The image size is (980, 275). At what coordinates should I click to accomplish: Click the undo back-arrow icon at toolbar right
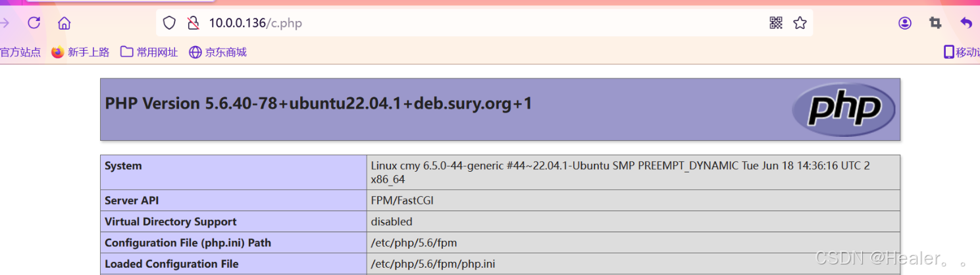click(x=966, y=23)
